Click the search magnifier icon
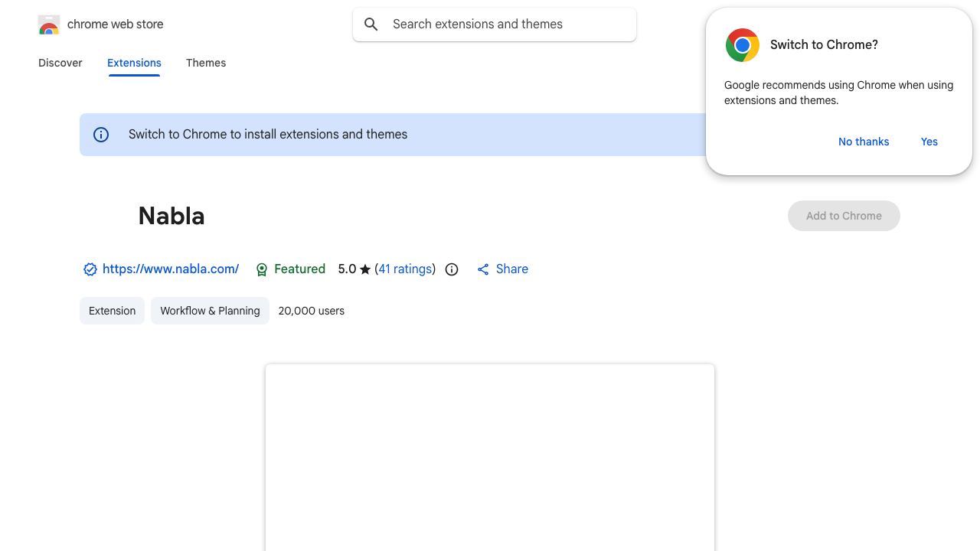 point(371,24)
